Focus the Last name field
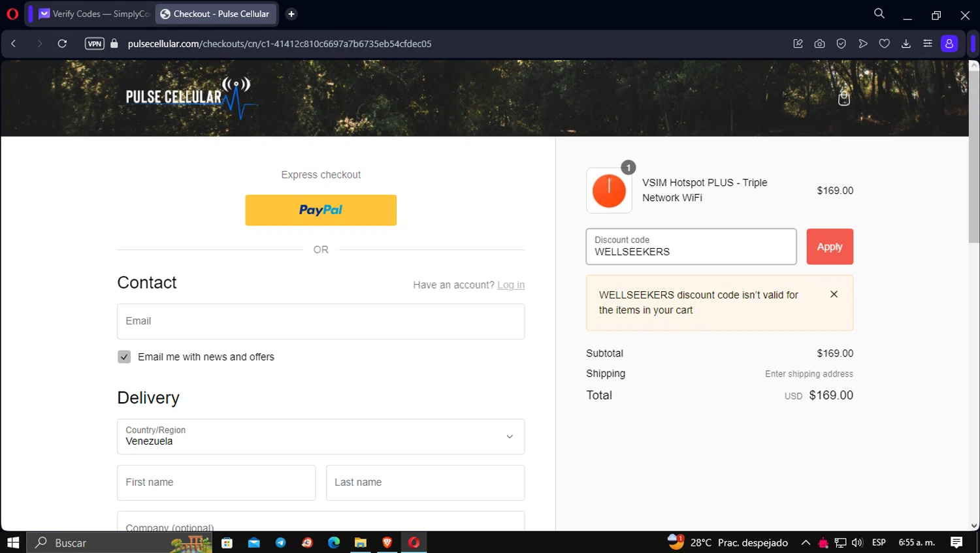The width and height of the screenshot is (980, 553). [425, 482]
